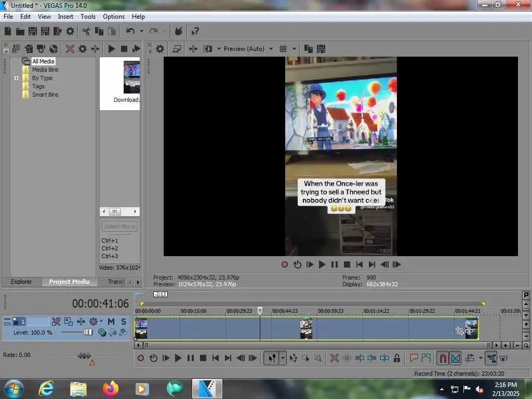Click the playback Rate scrub slider
This screenshot has width=532, height=399.
(x=84, y=355)
